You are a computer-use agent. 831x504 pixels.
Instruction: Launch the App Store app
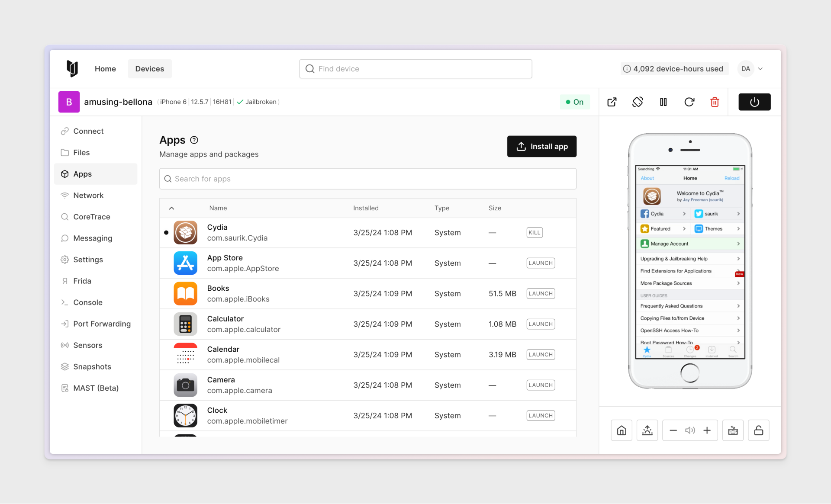click(541, 263)
